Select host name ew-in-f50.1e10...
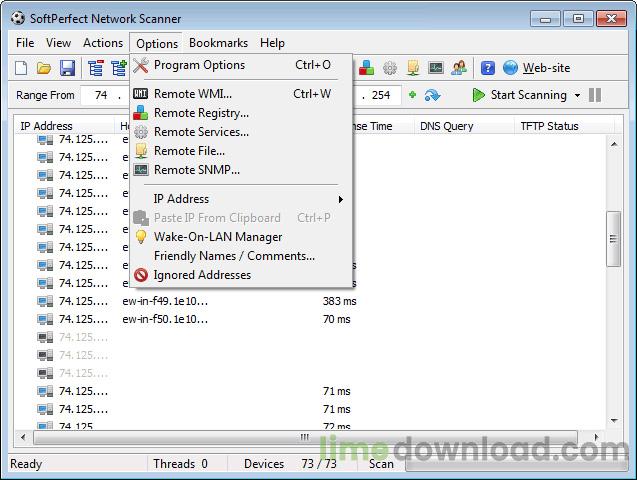 [x=165, y=319]
